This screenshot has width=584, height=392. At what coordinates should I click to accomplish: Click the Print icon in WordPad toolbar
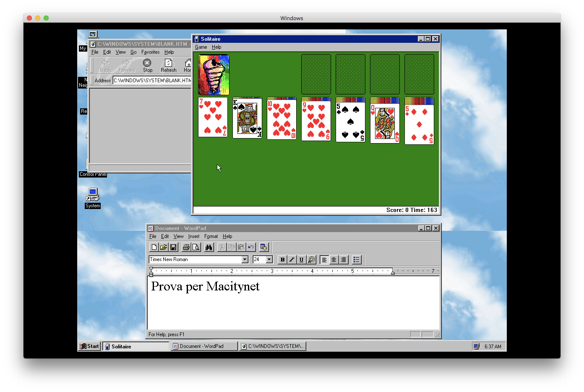(x=186, y=247)
